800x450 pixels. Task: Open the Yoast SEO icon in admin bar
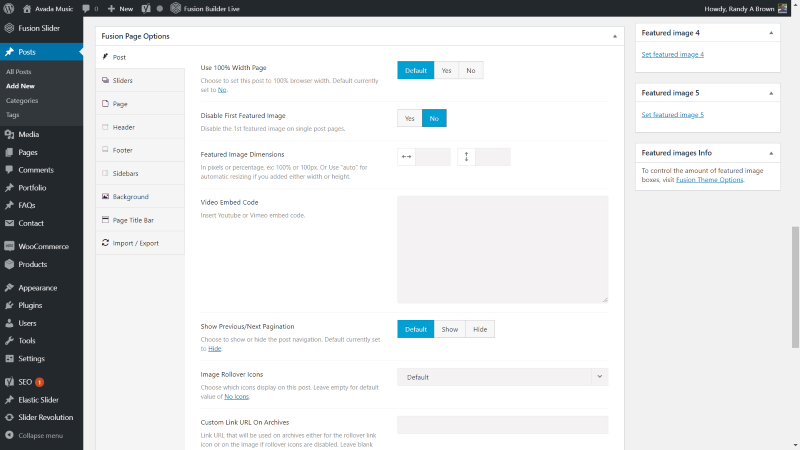[146, 8]
